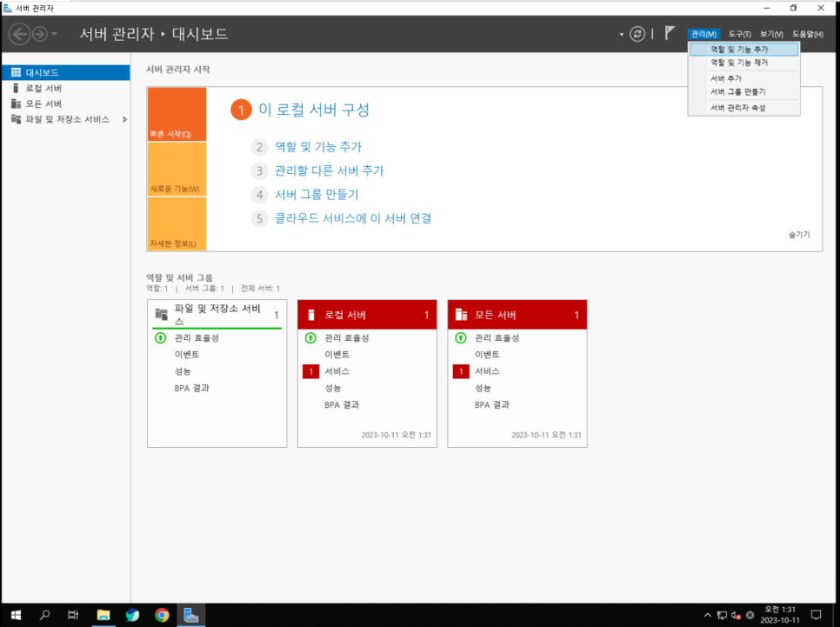Click green 관리 효율성 status icon in 파일 및 저장소
Screen dimensions: 840x627
(160, 337)
